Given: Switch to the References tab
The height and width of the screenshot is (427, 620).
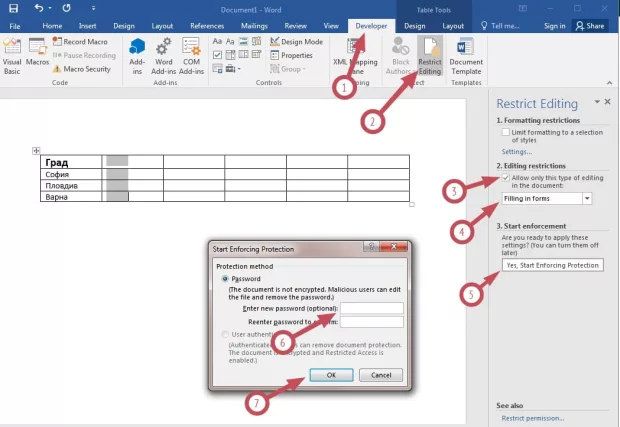Looking at the screenshot, I should click(207, 26).
